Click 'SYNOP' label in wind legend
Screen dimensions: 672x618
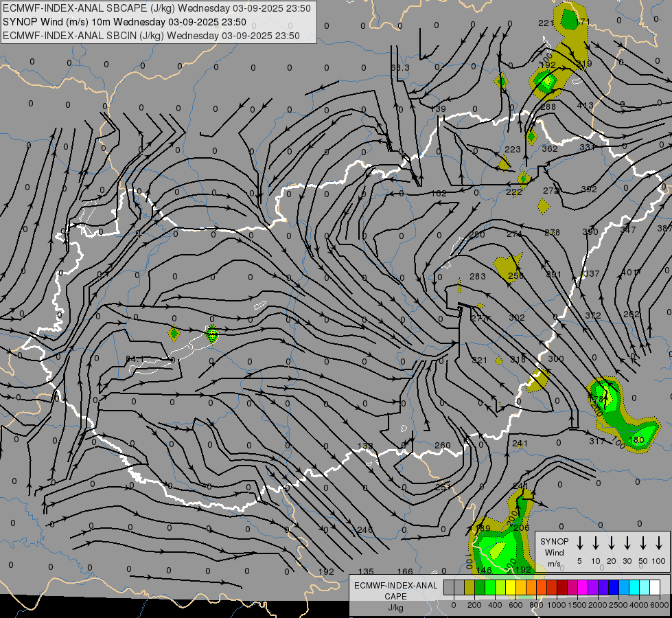coord(554,541)
